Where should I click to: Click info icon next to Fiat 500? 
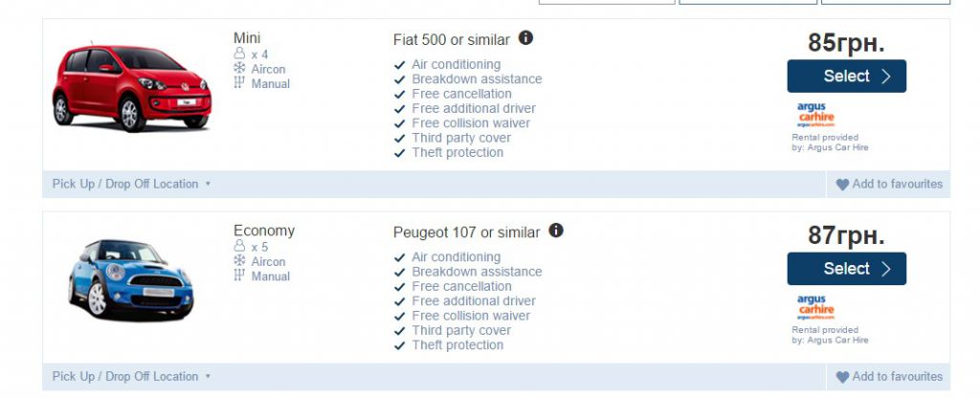point(525,38)
